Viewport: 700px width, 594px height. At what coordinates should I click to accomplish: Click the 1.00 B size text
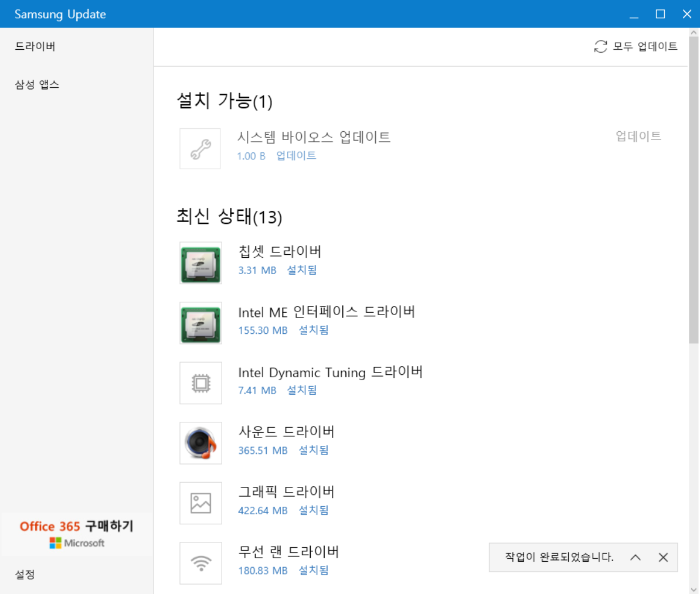pos(251,156)
